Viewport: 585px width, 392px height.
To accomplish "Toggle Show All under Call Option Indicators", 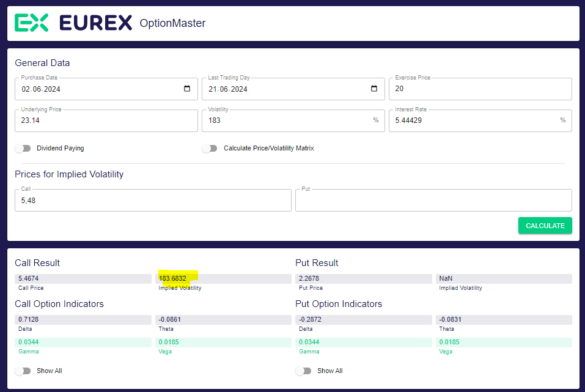I will pos(23,371).
